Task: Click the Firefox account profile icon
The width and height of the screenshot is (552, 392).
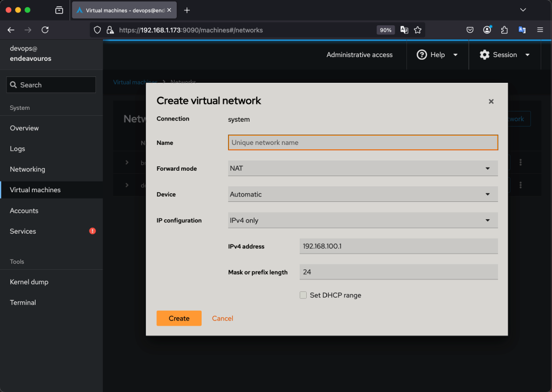Action: 487,30
